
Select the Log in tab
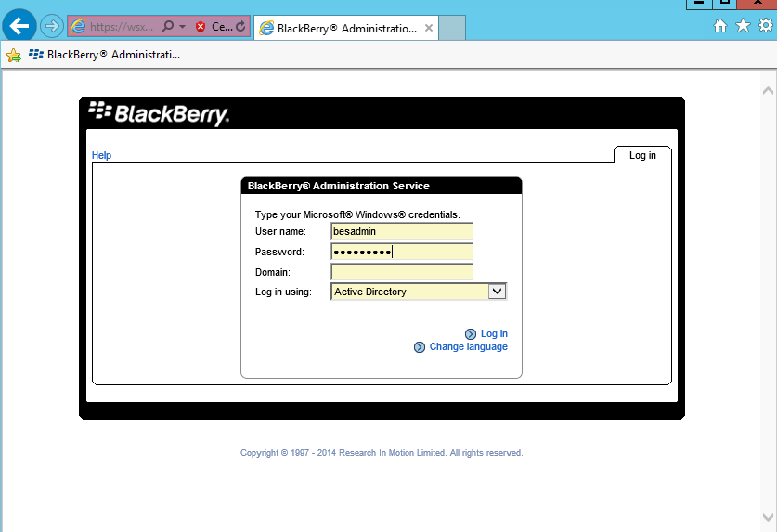coord(642,155)
